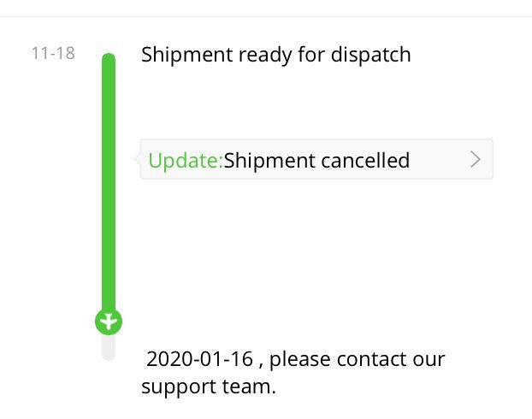The height and width of the screenshot is (419, 532).
Task: Click the words support team
Action: coord(208,387)
